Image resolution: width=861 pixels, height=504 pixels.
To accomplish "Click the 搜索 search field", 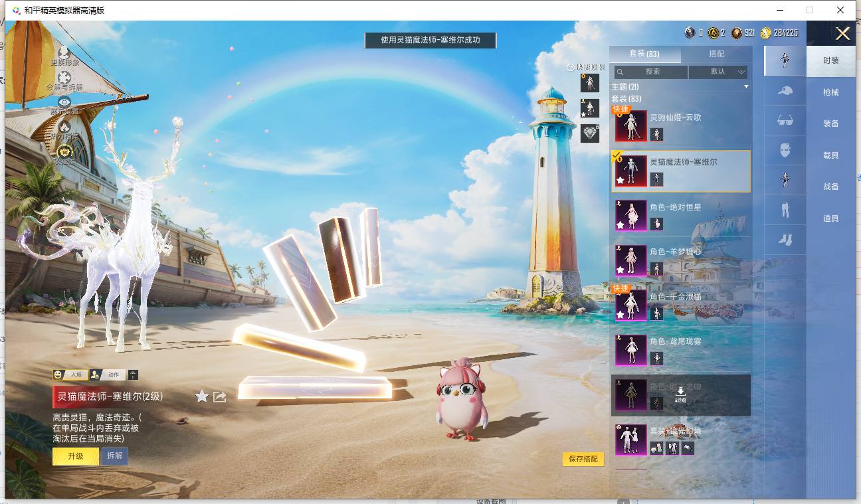I will click(x=650, y=72).
